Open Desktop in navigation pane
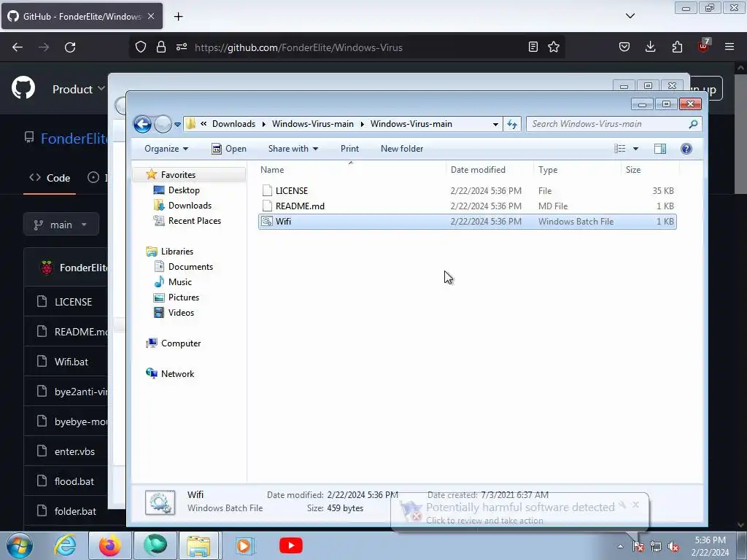The image size is (747, 560). click(x=184, y=190)
